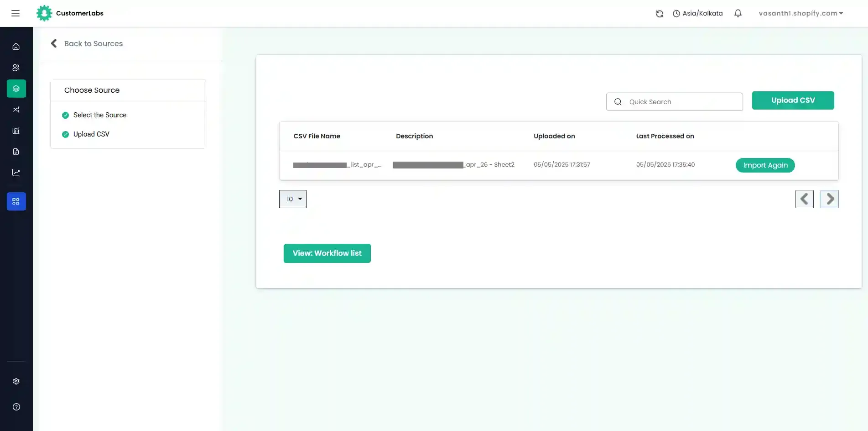
Task: Click the CSV file name ending list_apr_
Action: point(338,165)
